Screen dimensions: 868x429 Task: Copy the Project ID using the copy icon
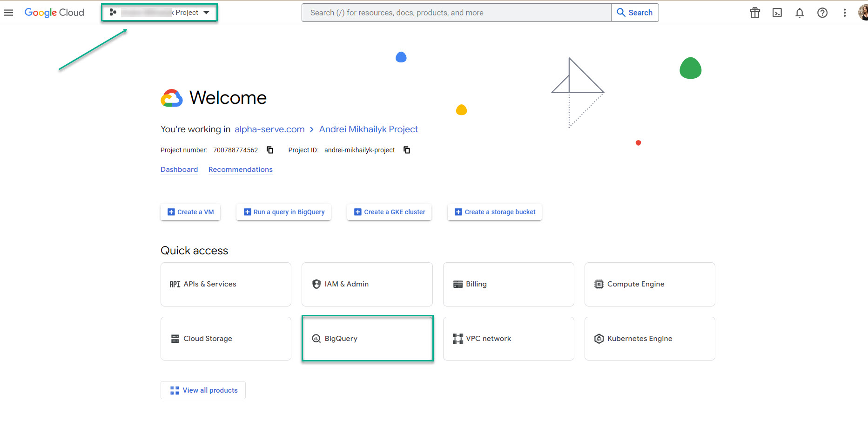click(x=406, y=150)
